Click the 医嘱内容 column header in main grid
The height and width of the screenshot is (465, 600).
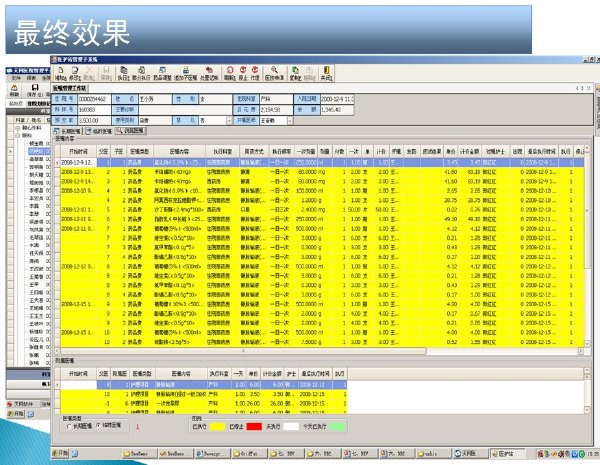[x=178, y=152]
